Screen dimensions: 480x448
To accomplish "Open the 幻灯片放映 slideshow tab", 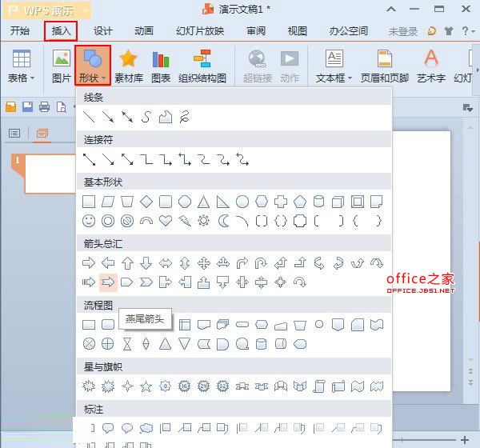I will [x=200, y=31].
